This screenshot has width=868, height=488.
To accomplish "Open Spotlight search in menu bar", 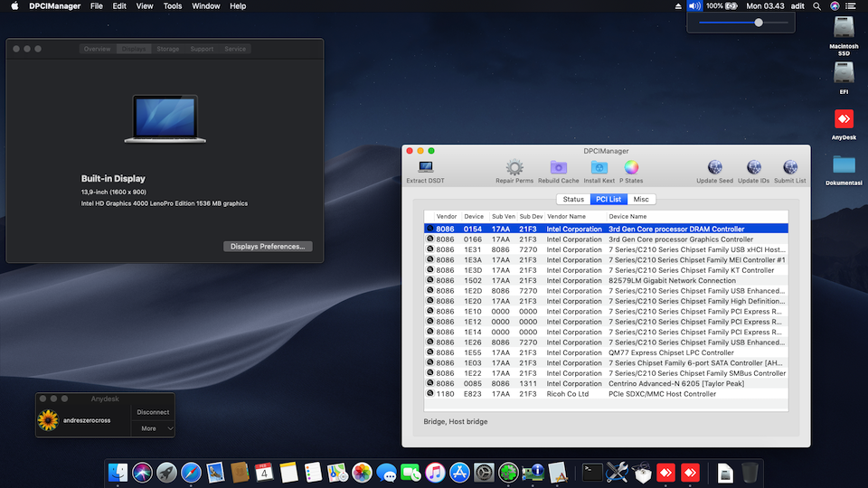I will point(816,6).
